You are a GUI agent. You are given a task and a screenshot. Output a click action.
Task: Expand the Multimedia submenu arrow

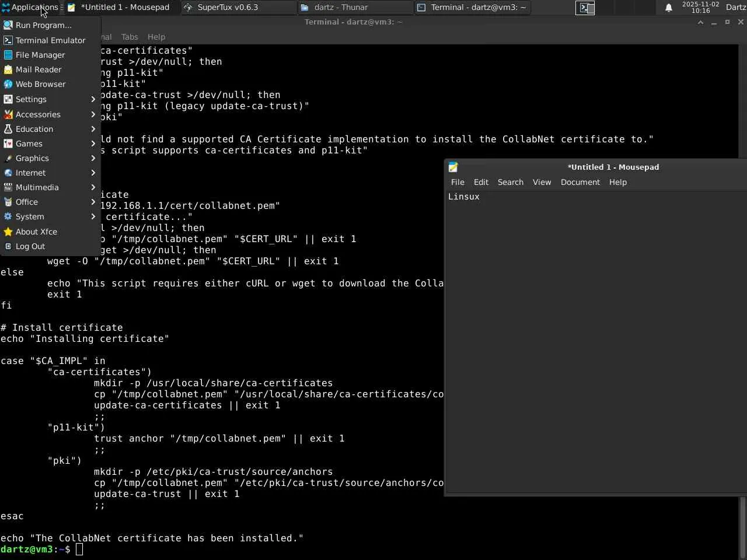pos(93,187)
